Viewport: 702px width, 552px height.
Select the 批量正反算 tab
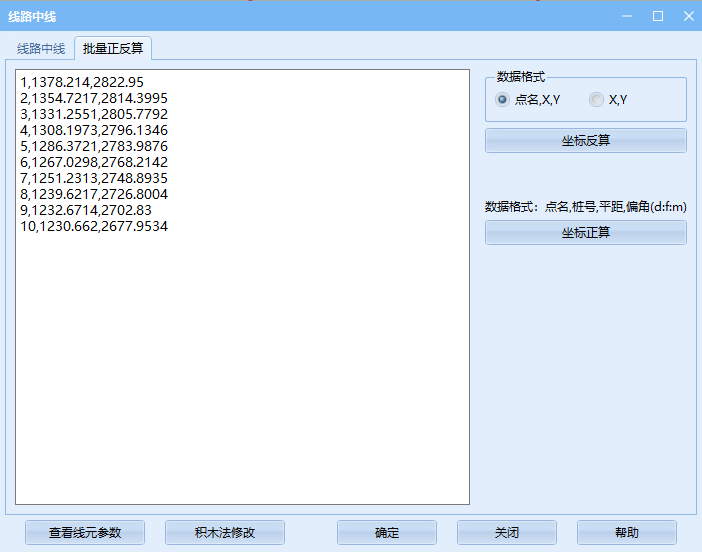pyautogui.click(x=113, y=48)
